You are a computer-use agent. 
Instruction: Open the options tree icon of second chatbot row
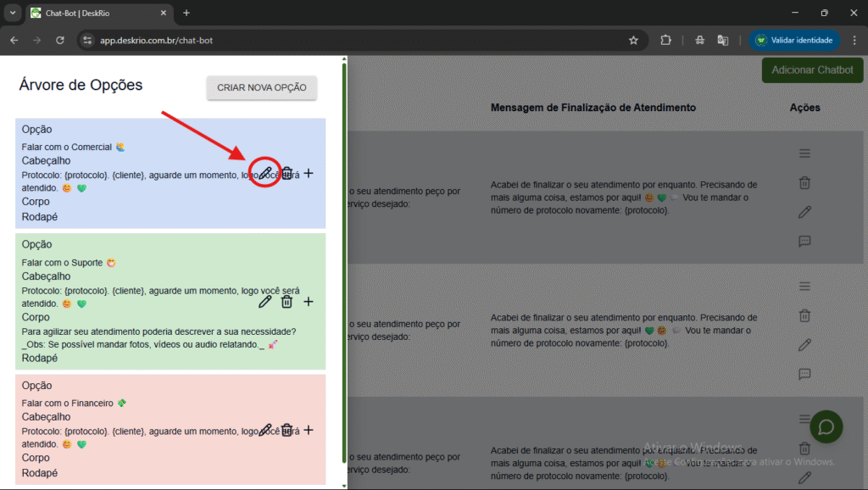click(805, 287)
